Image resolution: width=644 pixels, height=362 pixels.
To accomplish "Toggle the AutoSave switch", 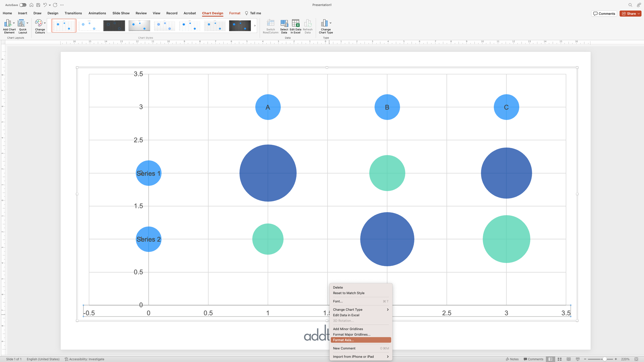I will coord(23,5).
